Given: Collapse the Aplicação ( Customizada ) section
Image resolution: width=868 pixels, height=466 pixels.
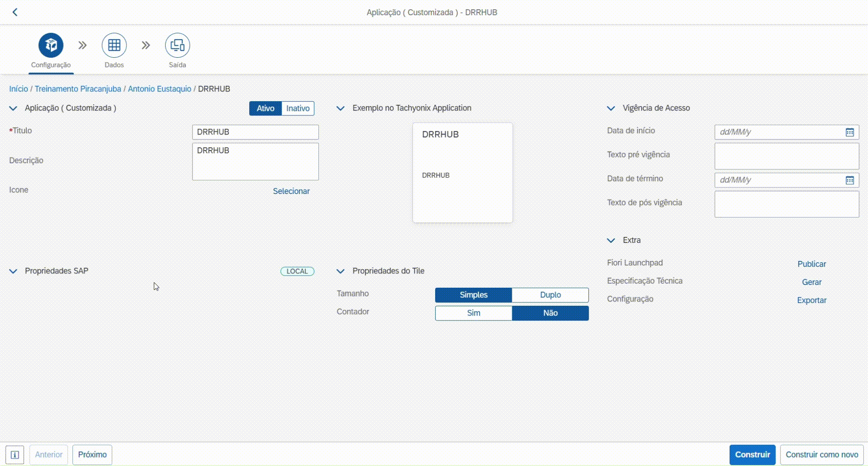Looking at the screenshot, I should coord(13,109).
